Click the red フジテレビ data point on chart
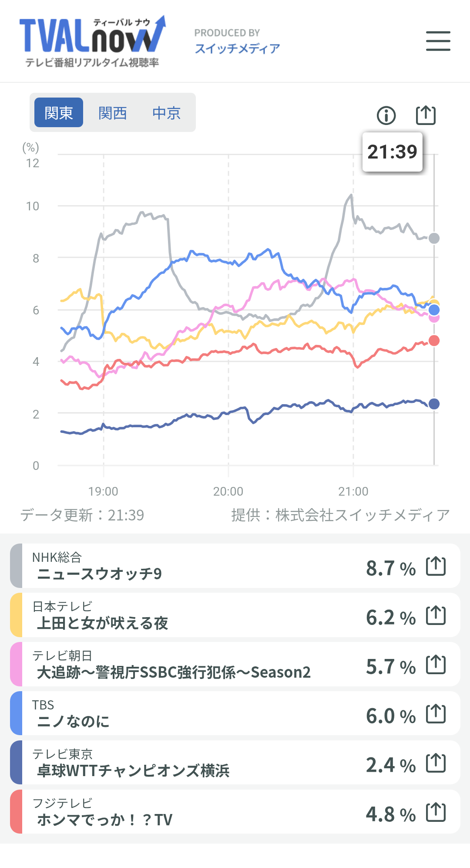This screenshot has width=470, height=868. pyautogui.click(x=434, y=341)
